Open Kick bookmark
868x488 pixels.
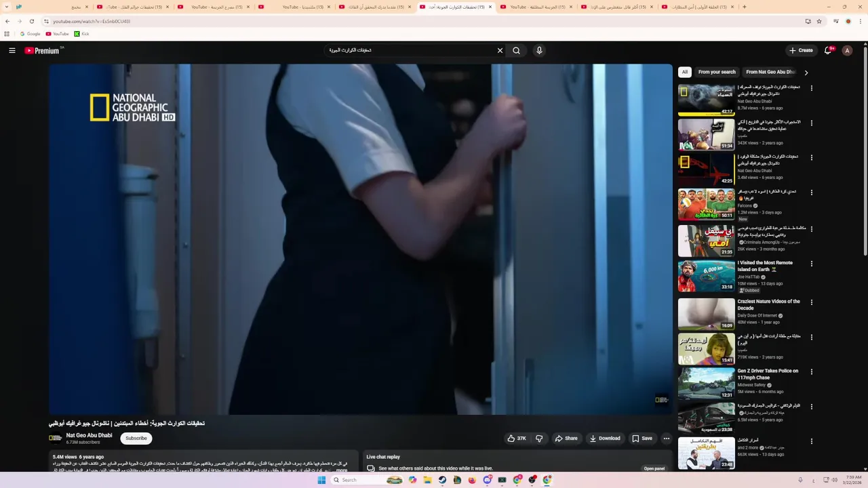tap(82, 34)
